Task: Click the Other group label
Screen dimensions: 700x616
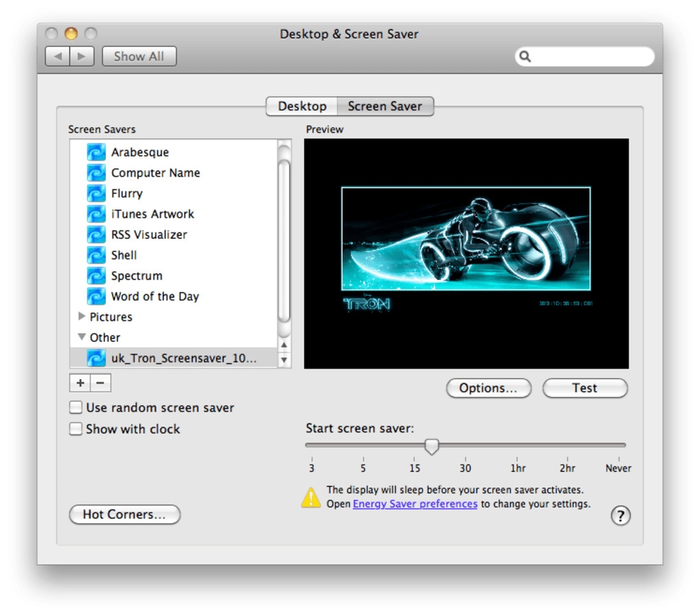Action: pos(105,337)
